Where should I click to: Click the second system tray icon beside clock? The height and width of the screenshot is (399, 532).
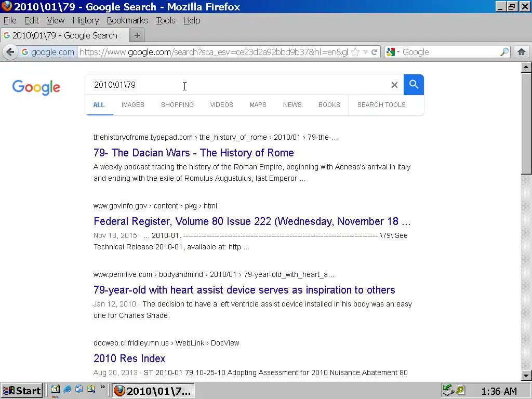tap(460, 390)
